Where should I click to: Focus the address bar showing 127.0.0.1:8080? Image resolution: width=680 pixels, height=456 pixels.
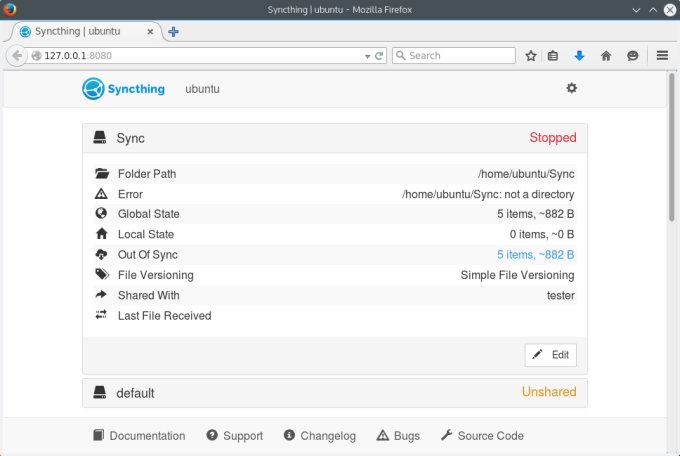click(x=200, y=56)
